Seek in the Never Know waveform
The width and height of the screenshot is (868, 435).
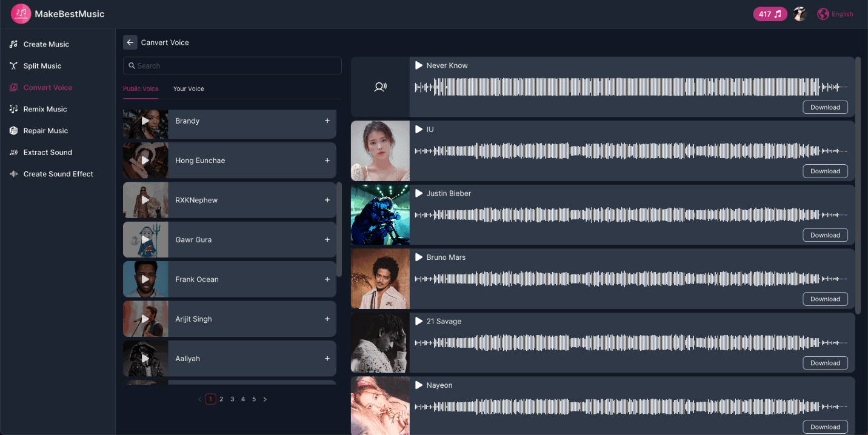(x=631, y=87)
